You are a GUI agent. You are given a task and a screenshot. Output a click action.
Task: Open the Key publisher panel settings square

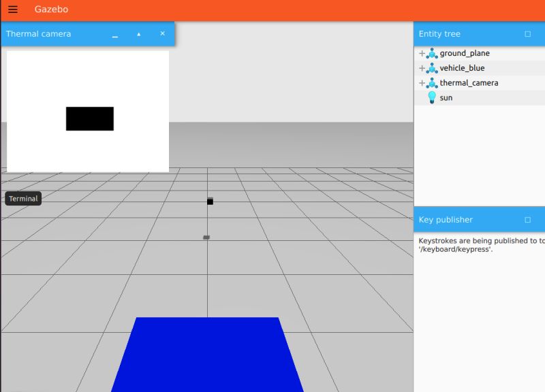pos(529,219)
